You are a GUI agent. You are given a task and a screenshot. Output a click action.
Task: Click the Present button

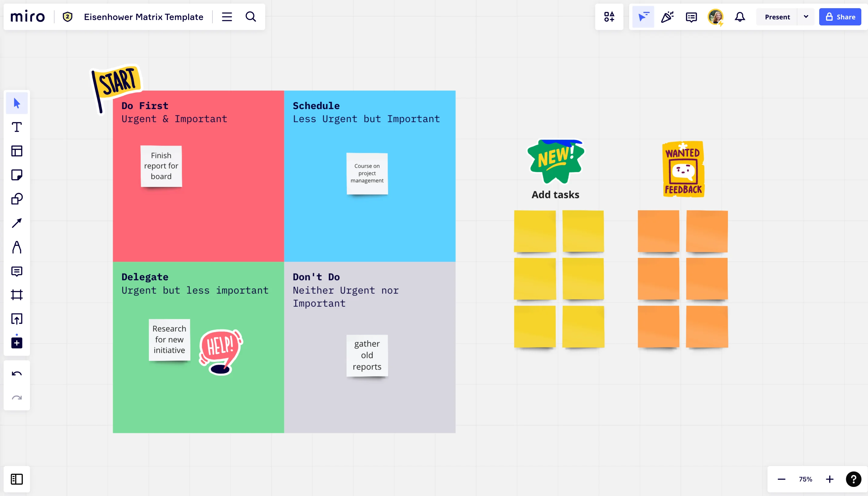coord(777,17)
